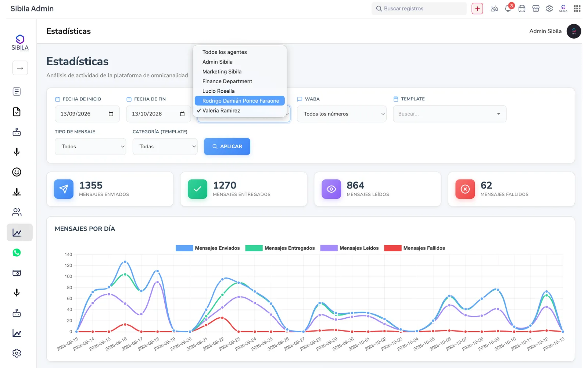Screen dimensions: 588x368
Task: Open the download tray icon in sidebar
Action: (17, 192)
